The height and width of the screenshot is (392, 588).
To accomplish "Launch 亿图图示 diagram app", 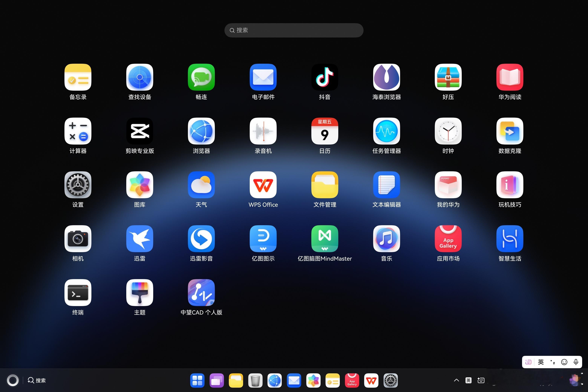I will pos(263,239).
